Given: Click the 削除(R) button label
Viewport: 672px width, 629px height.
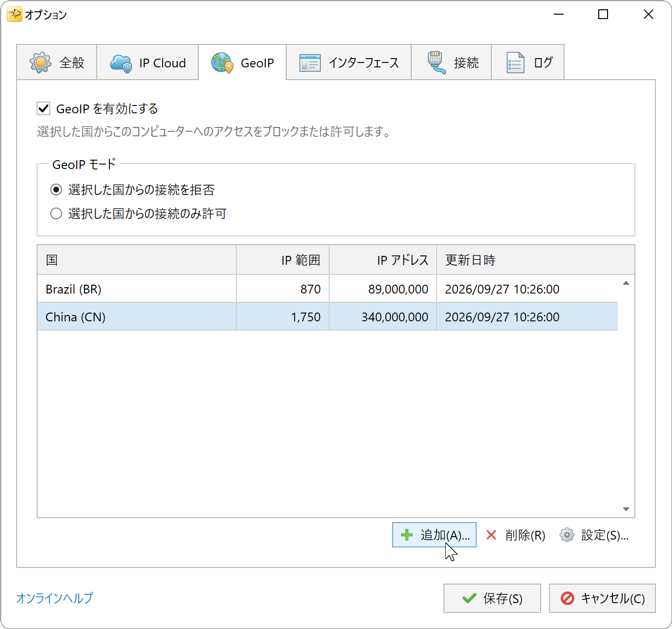Looking at the screenshot, I should (525, 535).
